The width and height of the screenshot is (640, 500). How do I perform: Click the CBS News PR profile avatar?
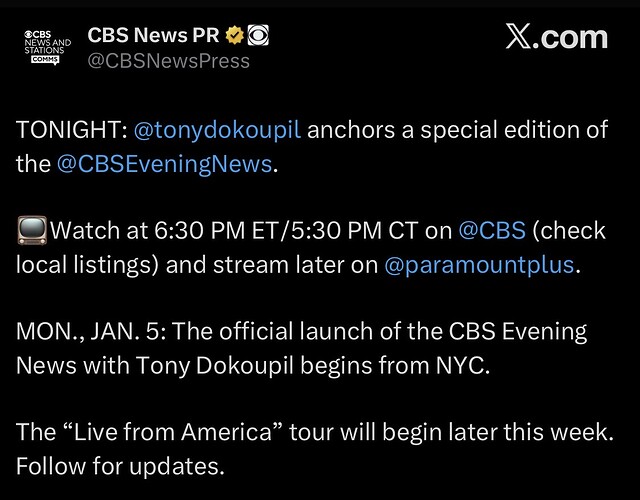pyautogui.click(x=47, y=47)
